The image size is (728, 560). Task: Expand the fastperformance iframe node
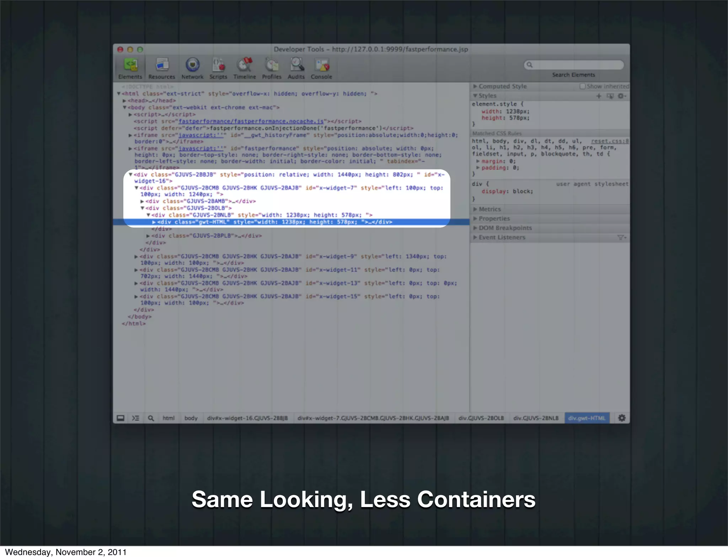click(x=130, y=149)
